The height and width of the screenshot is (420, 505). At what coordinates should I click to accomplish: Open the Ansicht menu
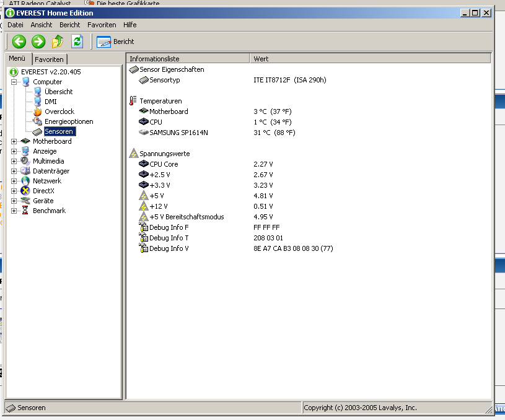pos(42,25)
